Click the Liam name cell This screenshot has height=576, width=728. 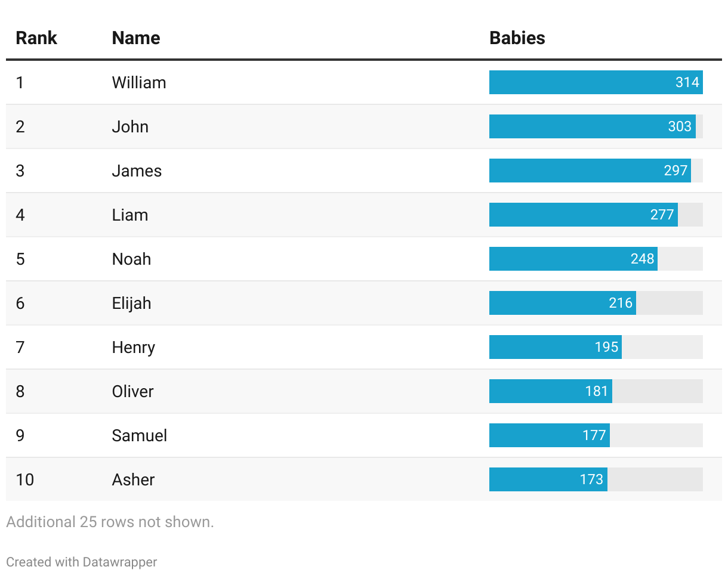130,215
